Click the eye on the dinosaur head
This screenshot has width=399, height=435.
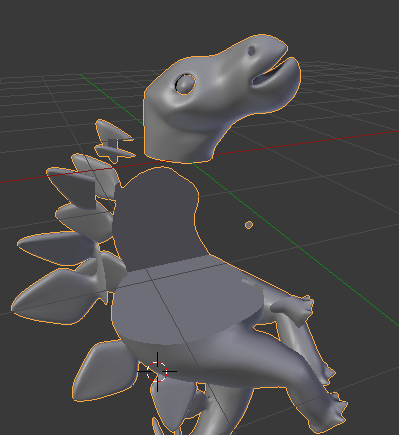185,84
